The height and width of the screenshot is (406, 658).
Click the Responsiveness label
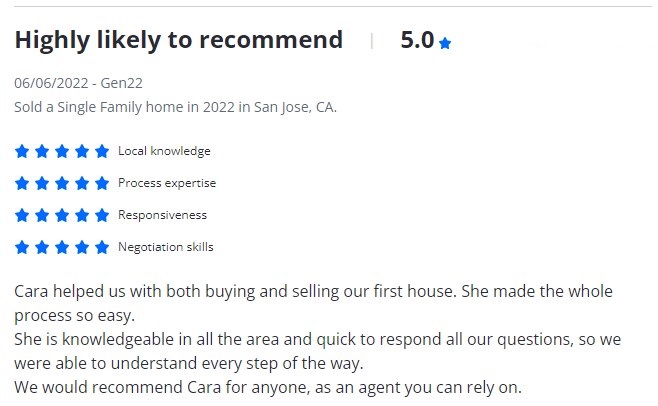pyautogui.click(x=162, y=215)
